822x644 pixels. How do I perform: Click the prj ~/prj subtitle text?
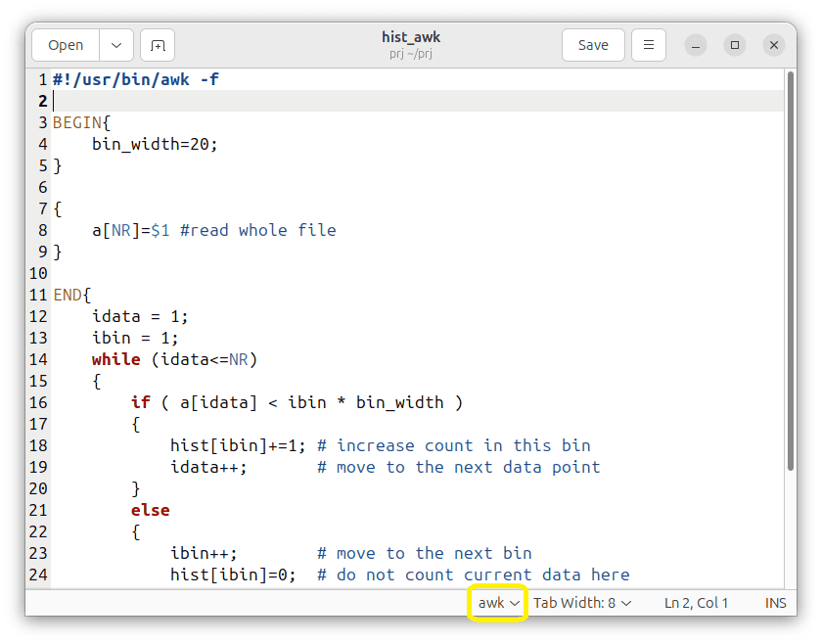click(410, 54)
